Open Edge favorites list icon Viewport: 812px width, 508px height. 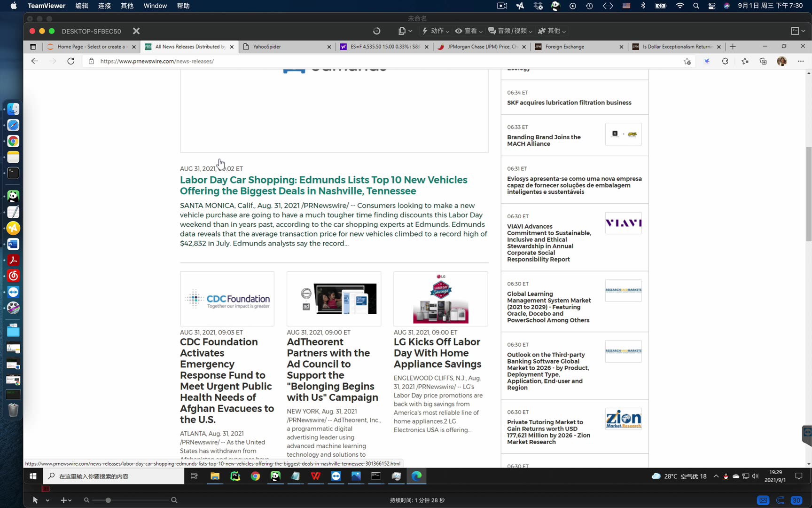pyautogui.click(x=745, y=61)
